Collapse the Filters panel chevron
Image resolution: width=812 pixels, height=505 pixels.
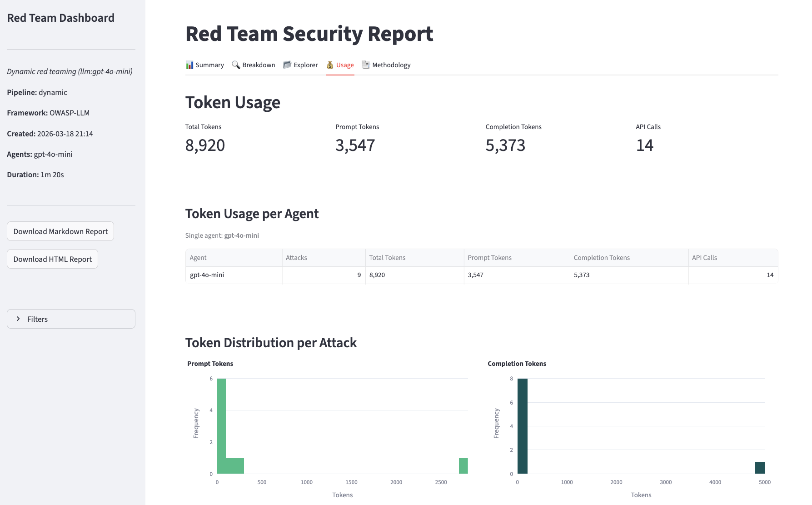[x=18, y=319]
